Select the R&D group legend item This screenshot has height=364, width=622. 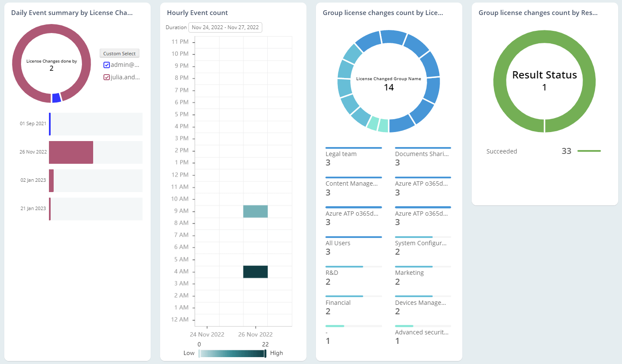click(x=332, y=273)
